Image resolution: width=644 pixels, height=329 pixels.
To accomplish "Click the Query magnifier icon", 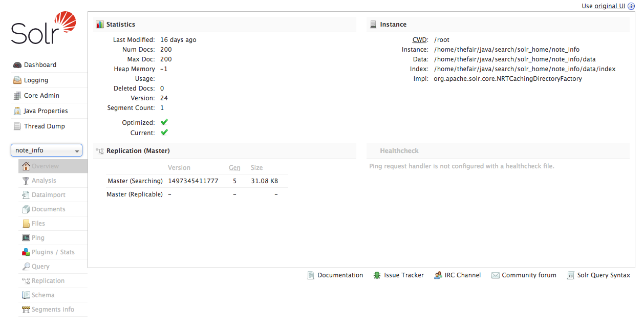I will 26,267.
